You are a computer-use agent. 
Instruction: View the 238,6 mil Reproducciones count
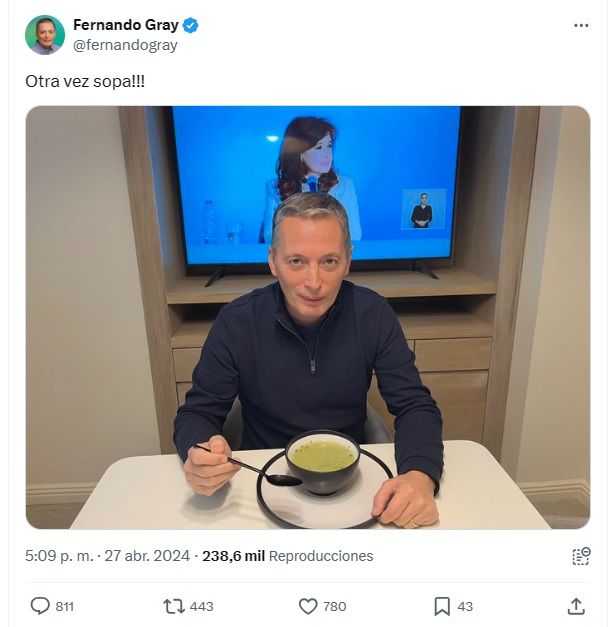pos(288,556)
